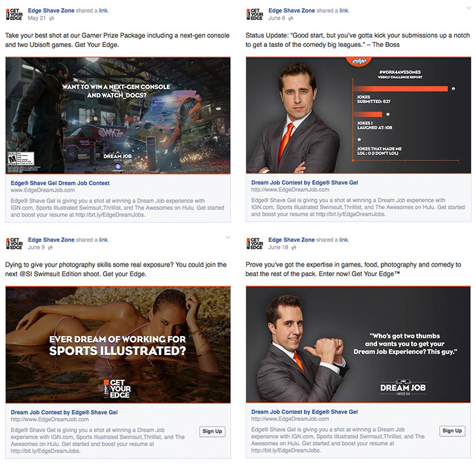Click 'Dream Job Contest by Edge® Shave Gel' on June 18 post

(x=305, y=412)
